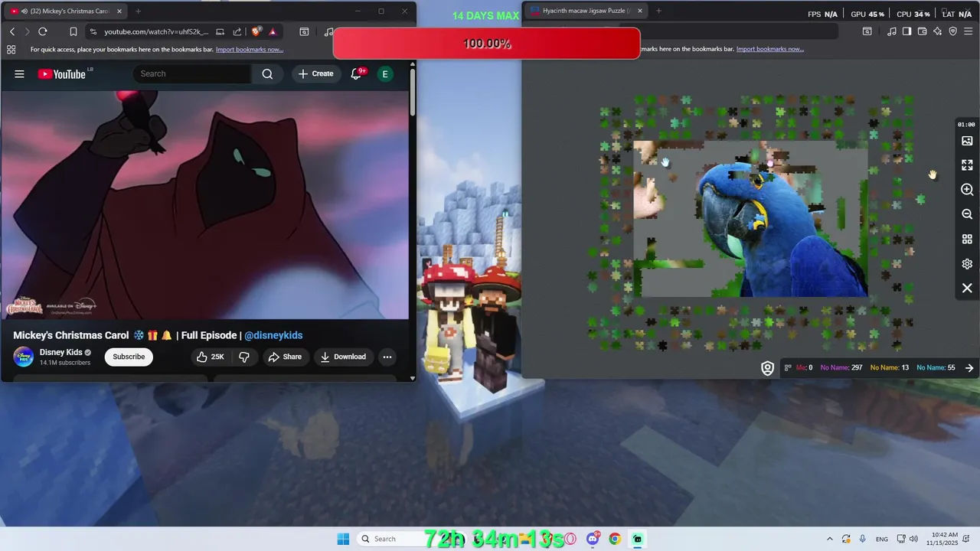Image resolution: width=980 pixels, height=551 pixels.
Task: Import bookmarks now in YouTube window
Action: click(x=250, y=49)
